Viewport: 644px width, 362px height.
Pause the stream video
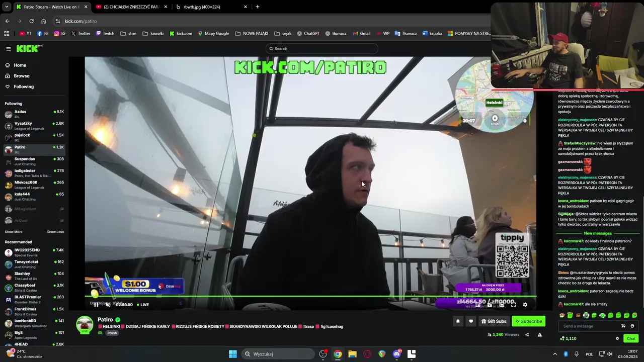pos(96,305)
